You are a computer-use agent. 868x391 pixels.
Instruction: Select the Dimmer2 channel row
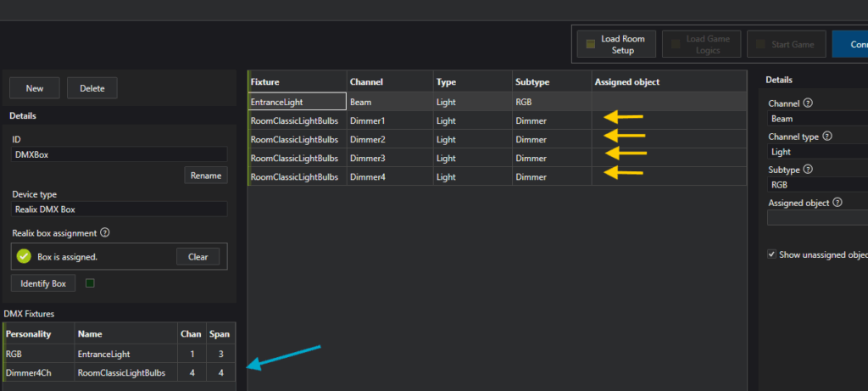point(497,140)
